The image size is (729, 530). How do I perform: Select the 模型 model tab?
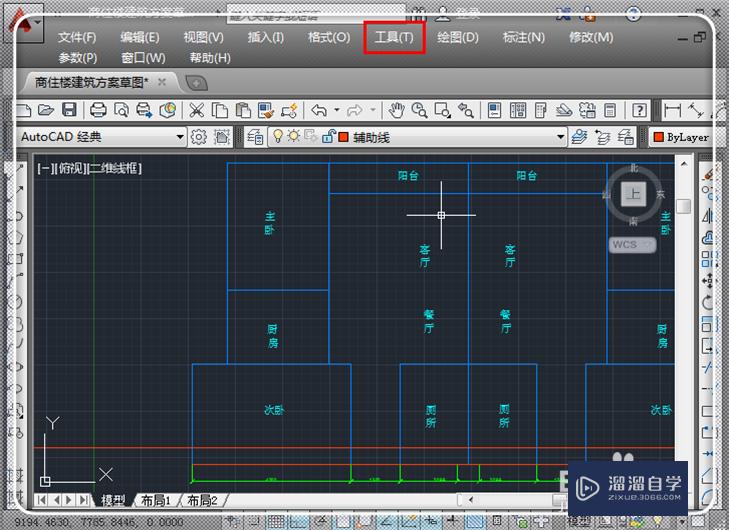113,501
